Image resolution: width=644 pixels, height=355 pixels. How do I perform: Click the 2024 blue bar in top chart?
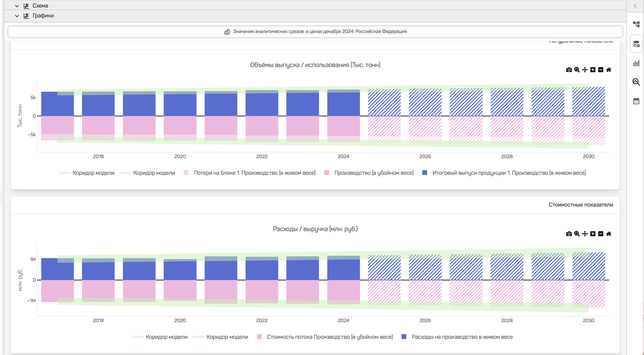343,104
